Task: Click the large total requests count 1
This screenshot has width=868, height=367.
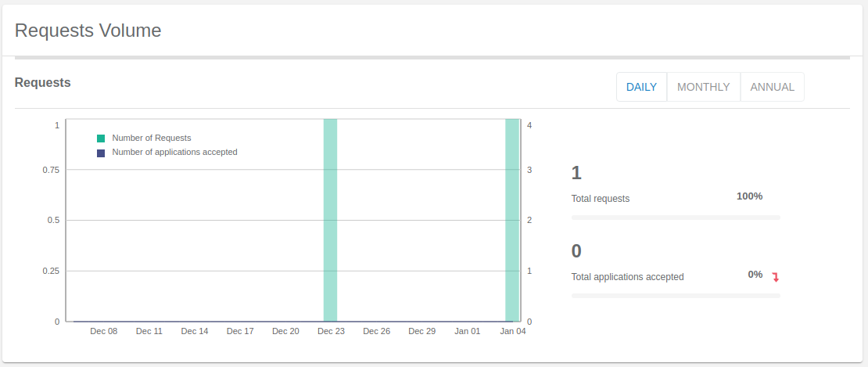Action: click(576, 173)
